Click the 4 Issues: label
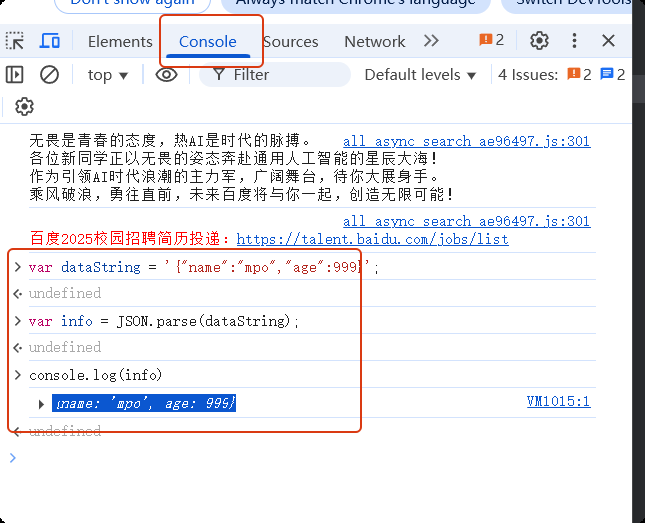The height and width of the screenshot is (523, 645). tap(528, 75)
